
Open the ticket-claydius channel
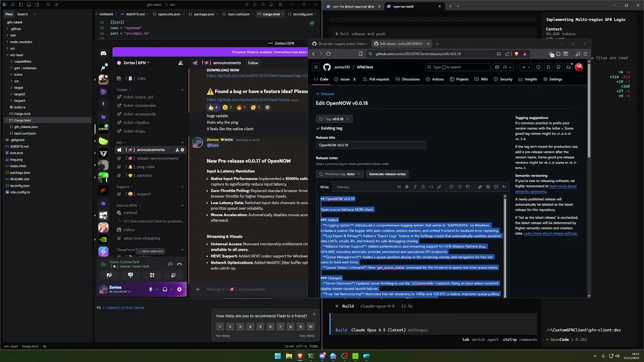136,123
